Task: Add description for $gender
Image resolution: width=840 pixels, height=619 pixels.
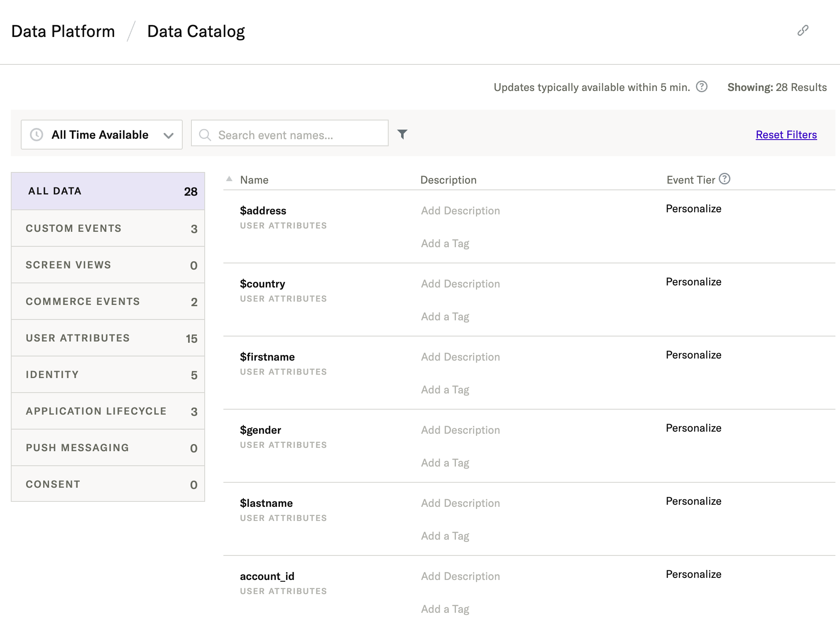Action: (460, 430)
